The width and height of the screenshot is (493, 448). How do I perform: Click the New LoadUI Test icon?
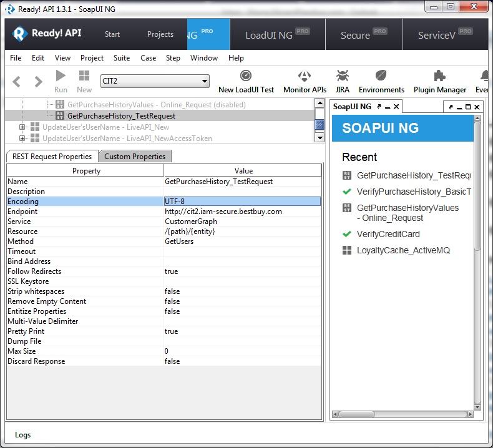pos(246,76)
